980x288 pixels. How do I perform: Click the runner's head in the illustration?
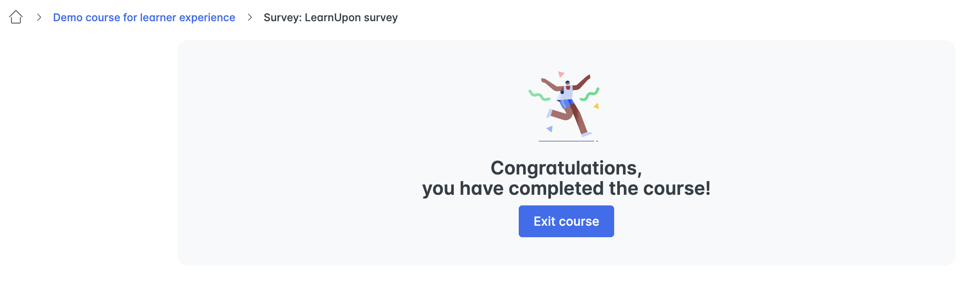coord(568,83)
